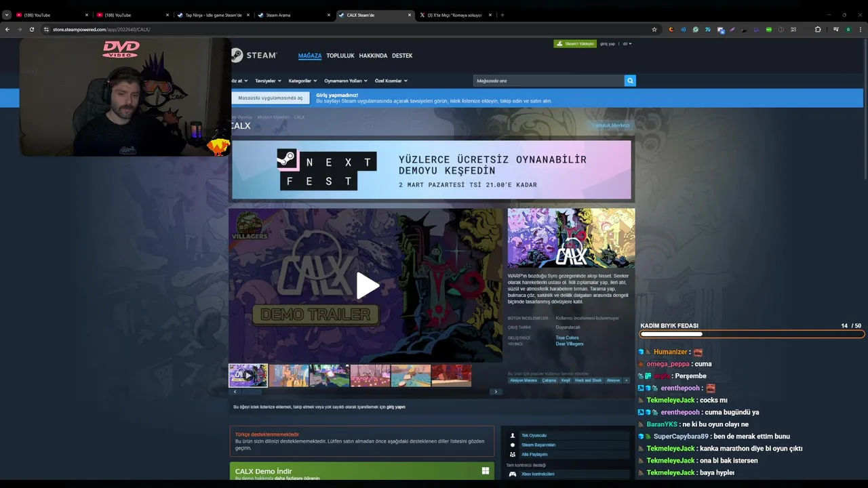Viewport: 868px width, 488px height.
Task: Open the MAĞAZA menu
Action: pyautogui.click(x=310, y=56)
